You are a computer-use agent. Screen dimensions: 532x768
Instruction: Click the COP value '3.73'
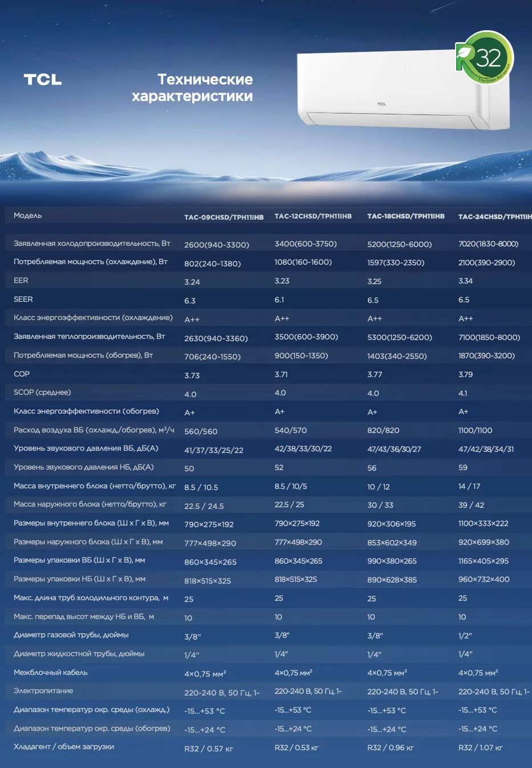point(192,375)
